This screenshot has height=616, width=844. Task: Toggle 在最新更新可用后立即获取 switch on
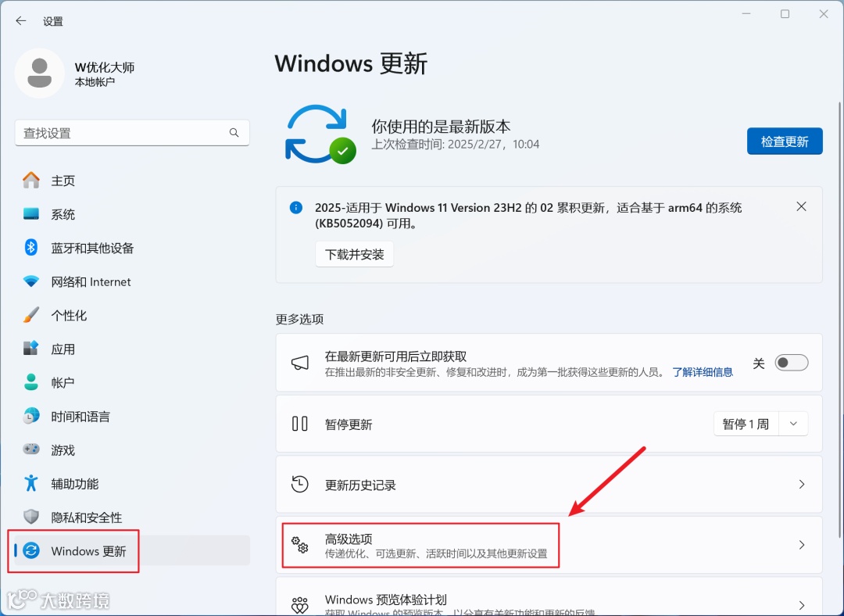(791, 363)
